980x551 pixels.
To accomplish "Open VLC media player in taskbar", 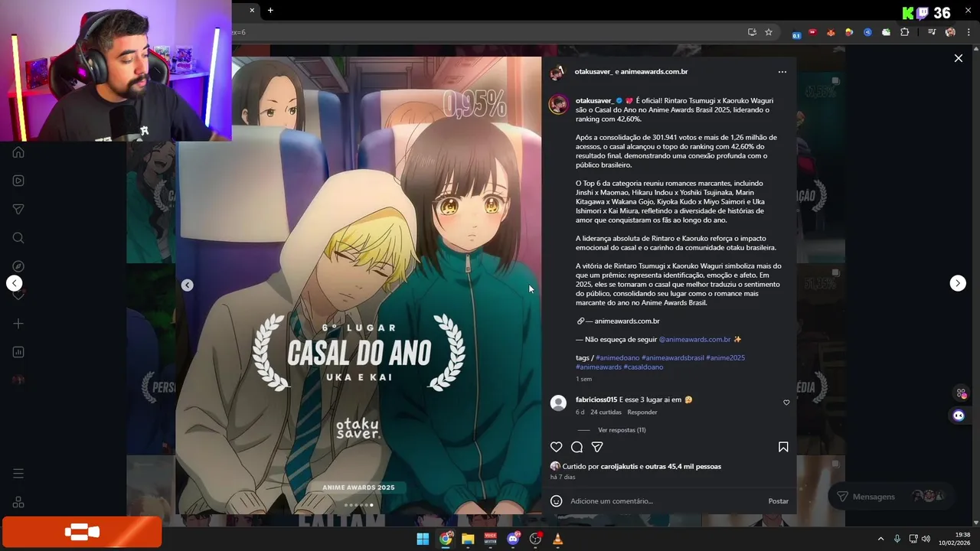I will point(558,539).
